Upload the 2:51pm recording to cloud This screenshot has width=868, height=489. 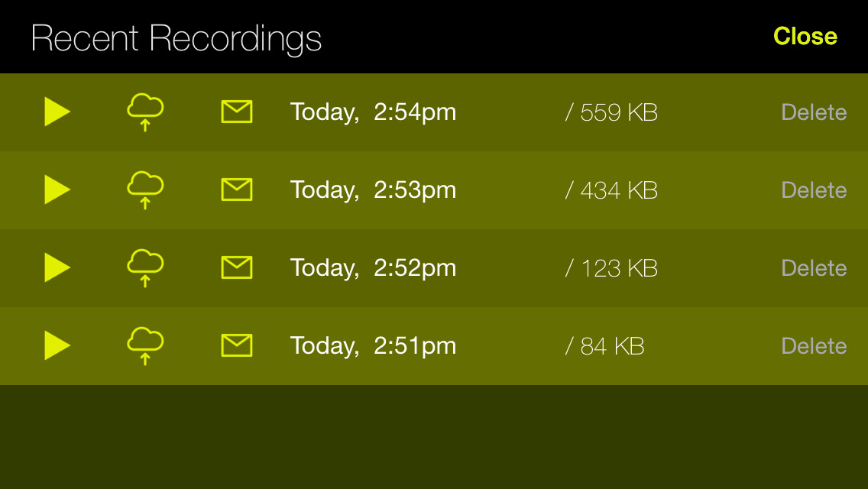coord(145,345)
